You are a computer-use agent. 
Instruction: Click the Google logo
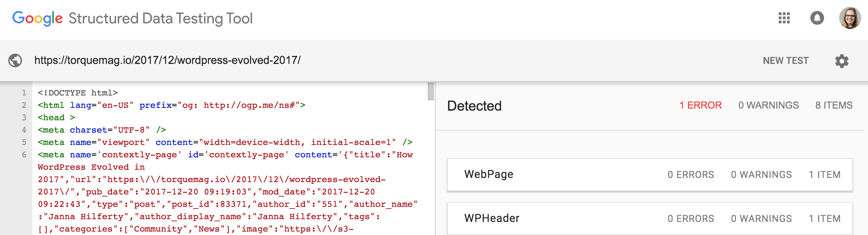pyautogui.click(x=37, y=18)
